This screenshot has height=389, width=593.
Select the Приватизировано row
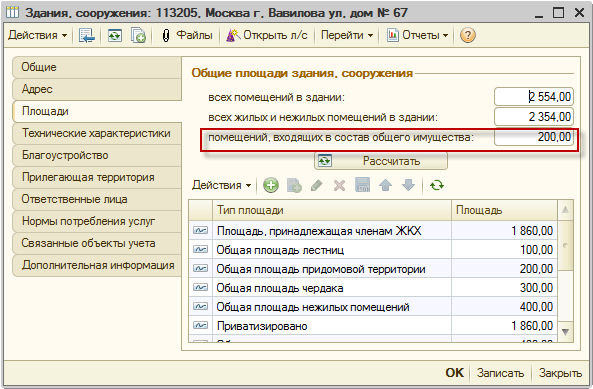tap(373, 326)
